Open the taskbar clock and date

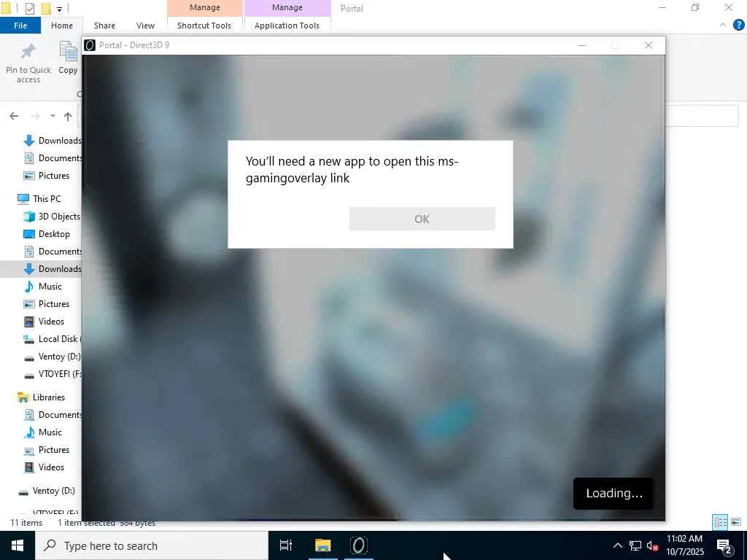coord(684,545)
